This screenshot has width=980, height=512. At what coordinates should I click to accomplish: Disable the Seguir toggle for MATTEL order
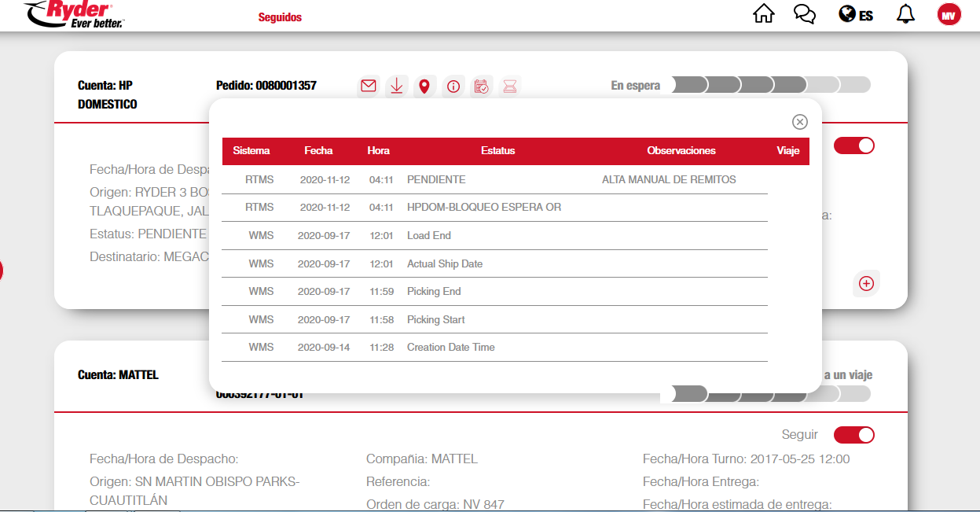pyautogui.click(x=854, y=435)
